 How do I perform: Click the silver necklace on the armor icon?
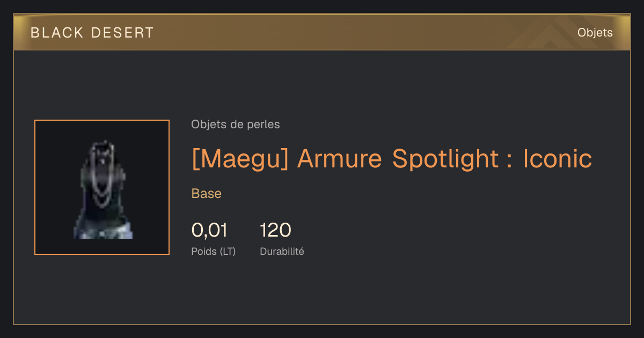[103, 174]
